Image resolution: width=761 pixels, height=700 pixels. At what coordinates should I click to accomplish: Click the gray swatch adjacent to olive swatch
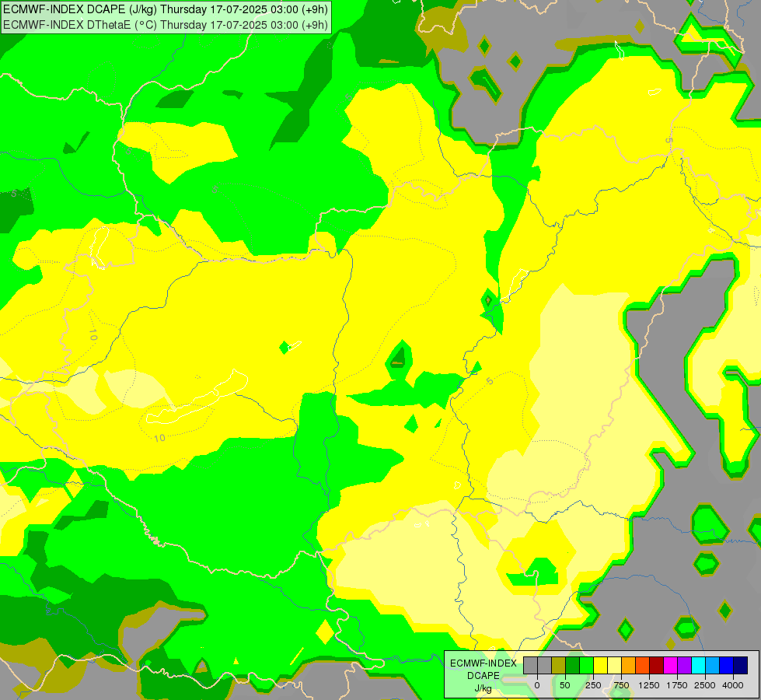(x=545, y=665)
